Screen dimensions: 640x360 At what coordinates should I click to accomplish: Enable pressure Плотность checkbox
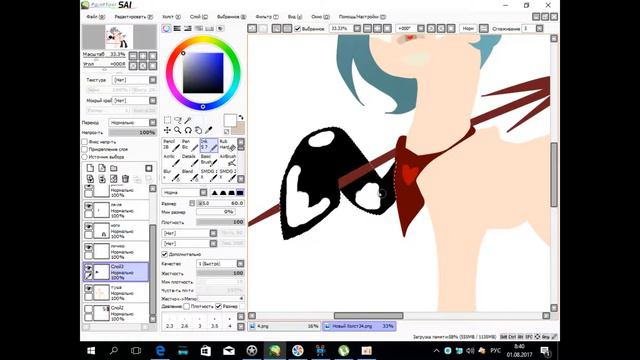[187, 306]
